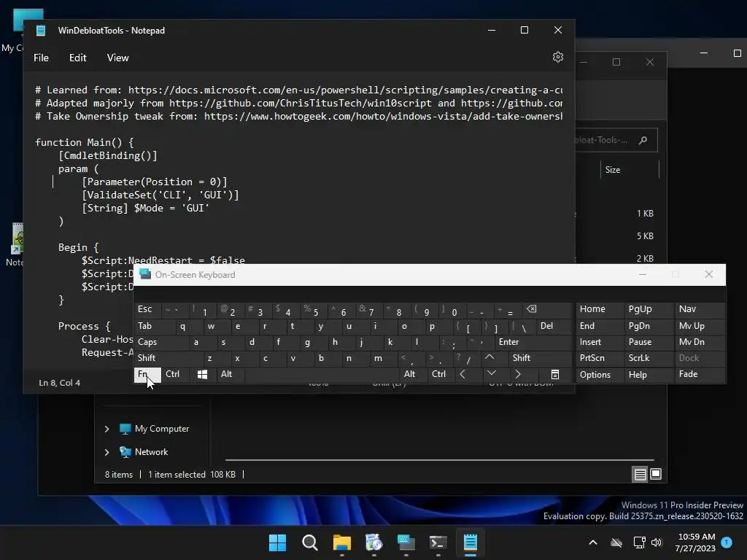Screen dimensions: 747x560
Task: Tap the Nav key on On-Screen Keyboard
Action: click(700, 309)
